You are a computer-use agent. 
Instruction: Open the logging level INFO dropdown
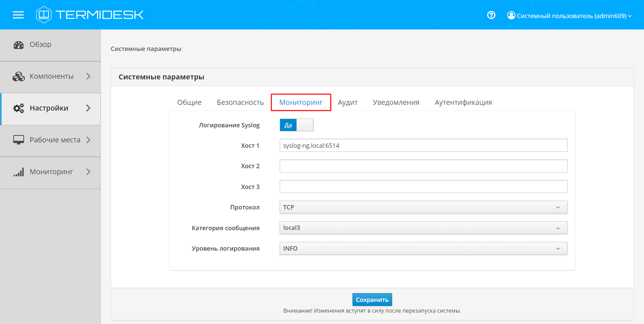click(x=423, y=248)
